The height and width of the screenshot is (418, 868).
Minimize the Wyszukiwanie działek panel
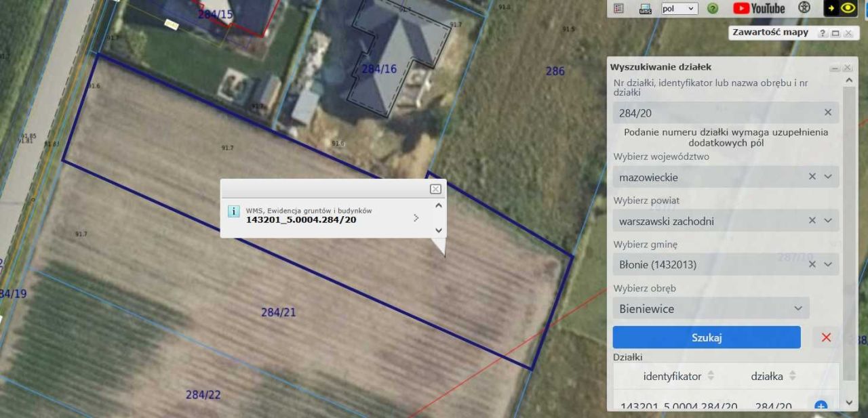(835, 68)
